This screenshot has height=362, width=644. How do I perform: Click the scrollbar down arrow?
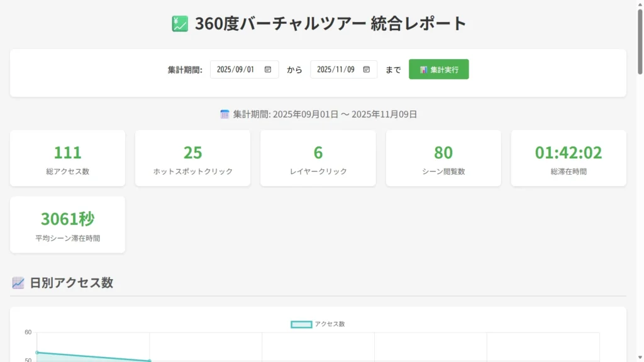coord(640,358)
